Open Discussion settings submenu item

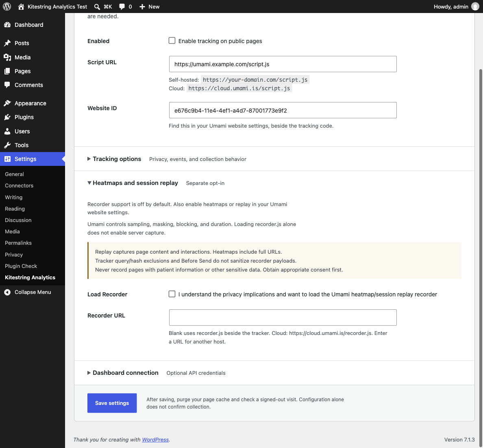coord(18,220)
